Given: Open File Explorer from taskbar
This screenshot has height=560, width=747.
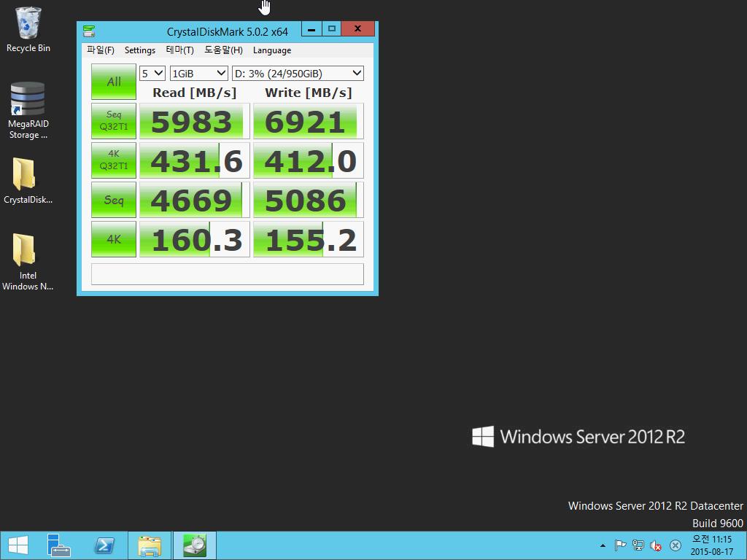Looking at the screenshot, I should (149, 545).
